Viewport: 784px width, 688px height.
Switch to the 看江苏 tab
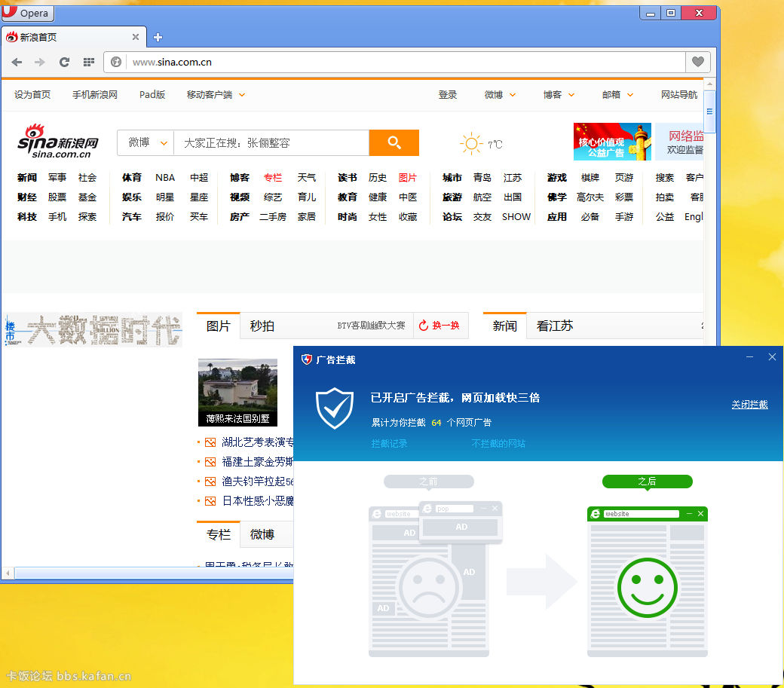click(555, 326)
